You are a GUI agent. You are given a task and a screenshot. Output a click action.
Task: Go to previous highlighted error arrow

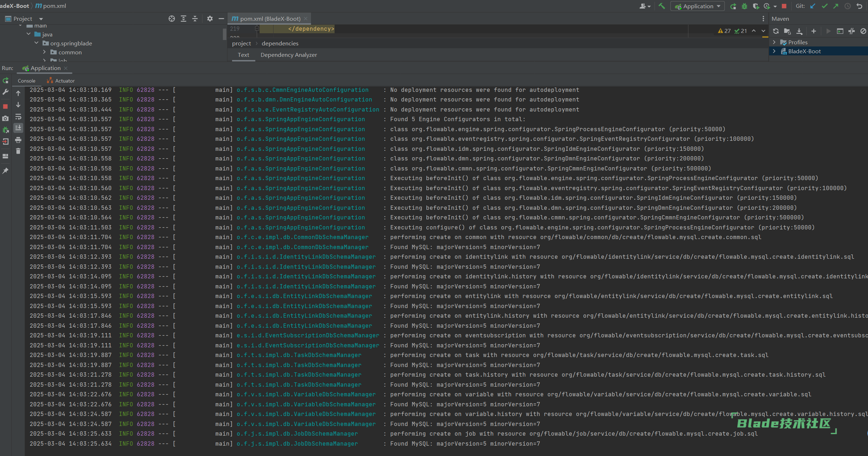(x=754, y=31)
